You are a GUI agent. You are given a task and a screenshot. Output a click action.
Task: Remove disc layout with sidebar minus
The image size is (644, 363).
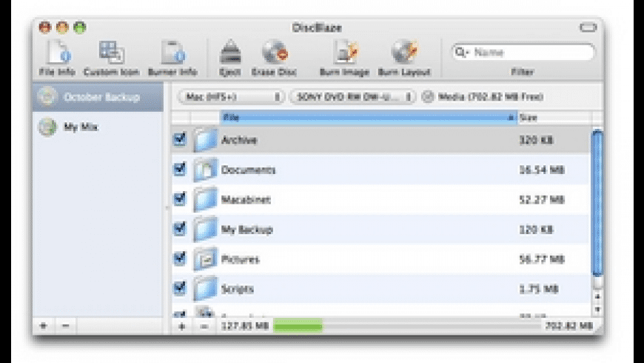[x=65, y=326]
